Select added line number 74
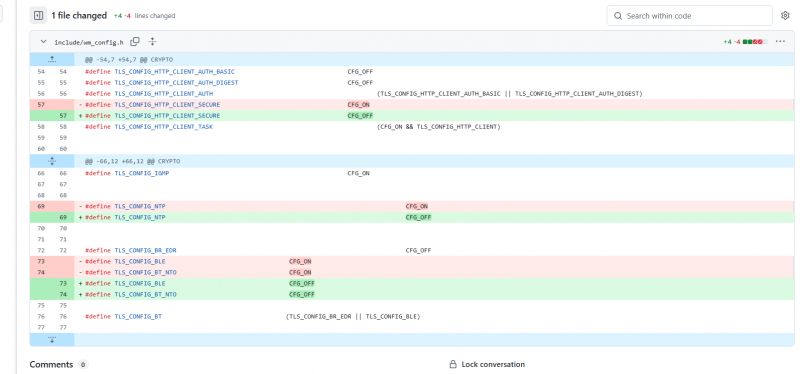Viewport: 800px width, 374px height. coord(63,294)
